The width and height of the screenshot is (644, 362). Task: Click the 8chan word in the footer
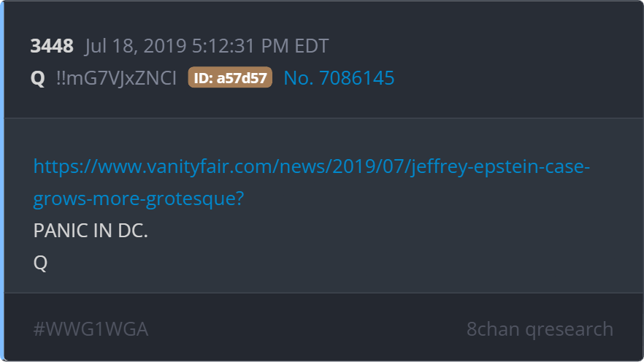tap(493, 329)
